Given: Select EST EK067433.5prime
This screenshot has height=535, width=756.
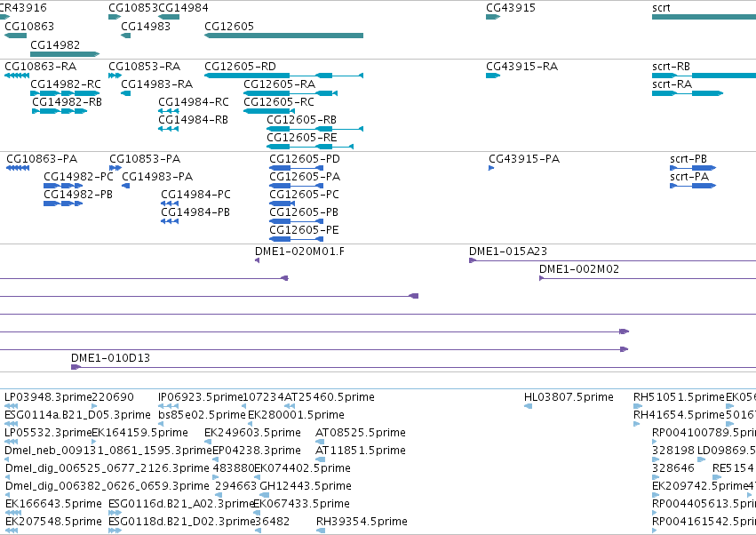Looking at the screenshot, I should pos(257,513).
